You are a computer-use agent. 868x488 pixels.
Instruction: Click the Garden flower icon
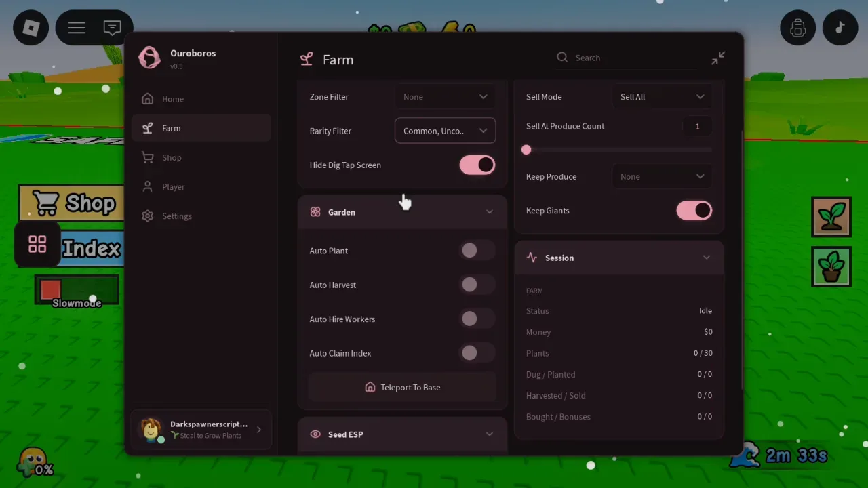315,212
